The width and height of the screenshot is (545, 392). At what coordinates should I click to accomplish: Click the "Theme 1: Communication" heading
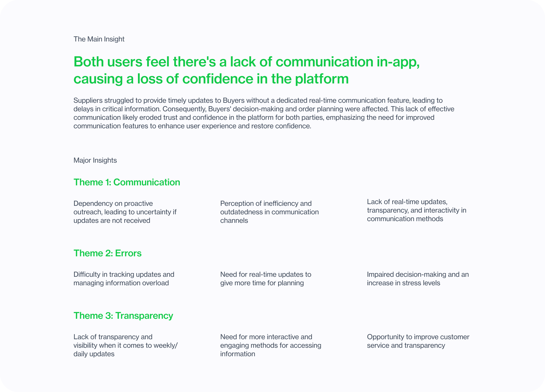point(127,182)
